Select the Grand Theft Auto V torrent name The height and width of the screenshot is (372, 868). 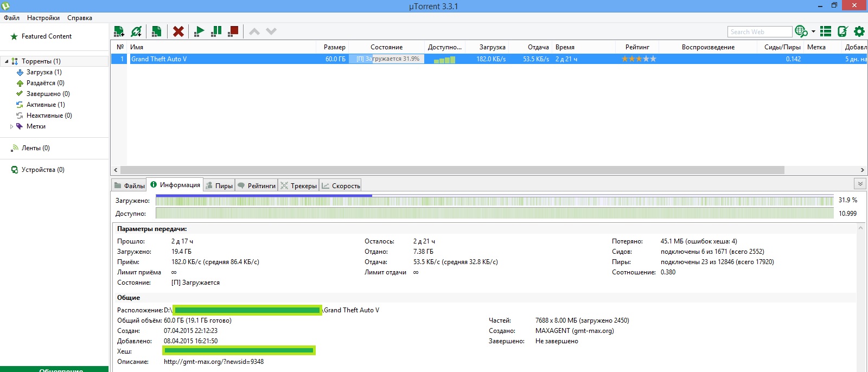[x=159, y=59]
